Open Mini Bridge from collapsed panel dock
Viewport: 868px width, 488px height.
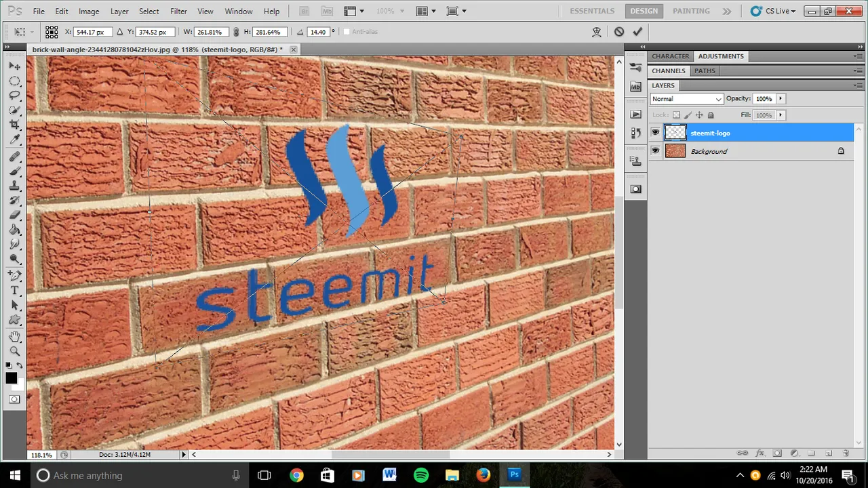[635, 87]
